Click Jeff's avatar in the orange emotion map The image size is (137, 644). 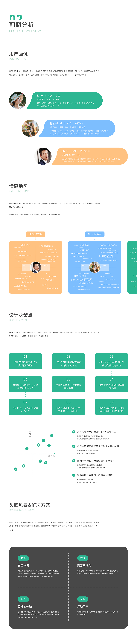pyautogui.click(x=36, y=267)
